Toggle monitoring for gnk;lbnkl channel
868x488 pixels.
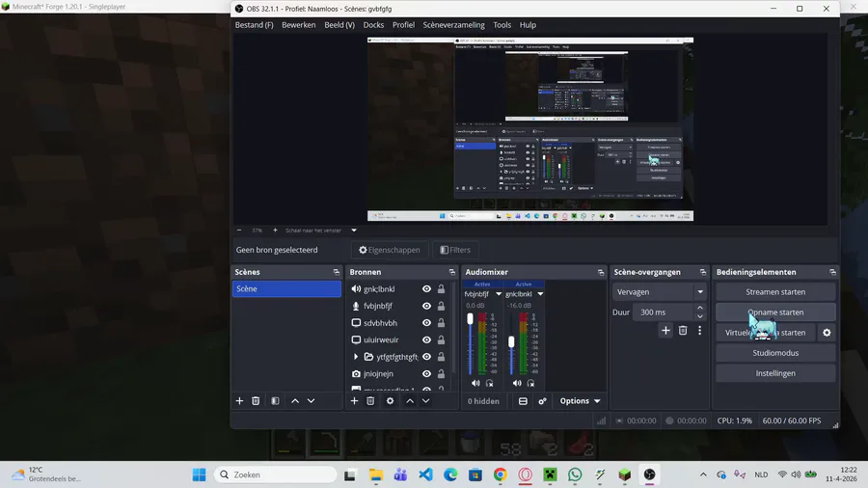(x=530, y=383)
